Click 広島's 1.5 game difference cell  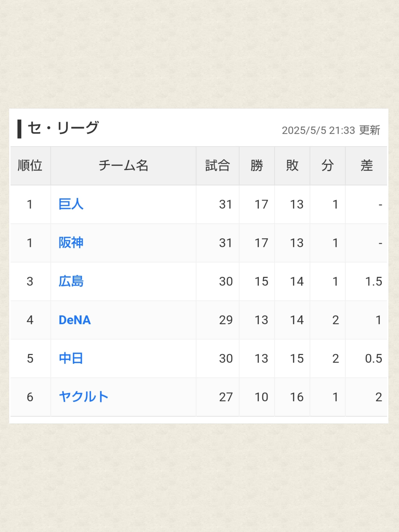click(x=373, y=281)
